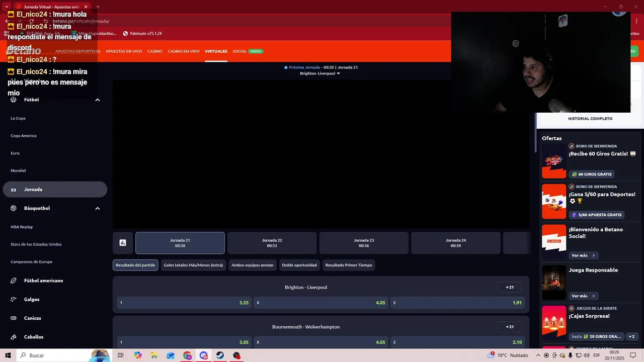
Task: Claim S/60 Apuesta Gratis offer
Action: click(597, 215)
